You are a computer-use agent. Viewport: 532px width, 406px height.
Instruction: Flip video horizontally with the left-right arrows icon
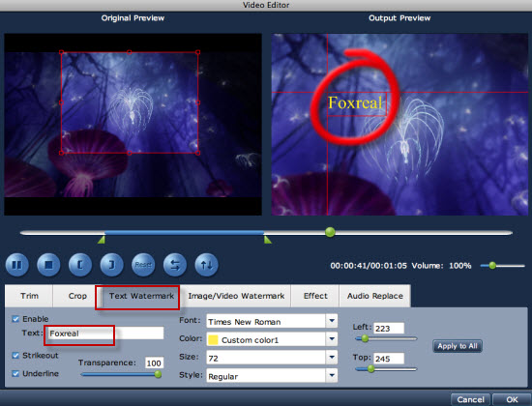click(175, 265)
